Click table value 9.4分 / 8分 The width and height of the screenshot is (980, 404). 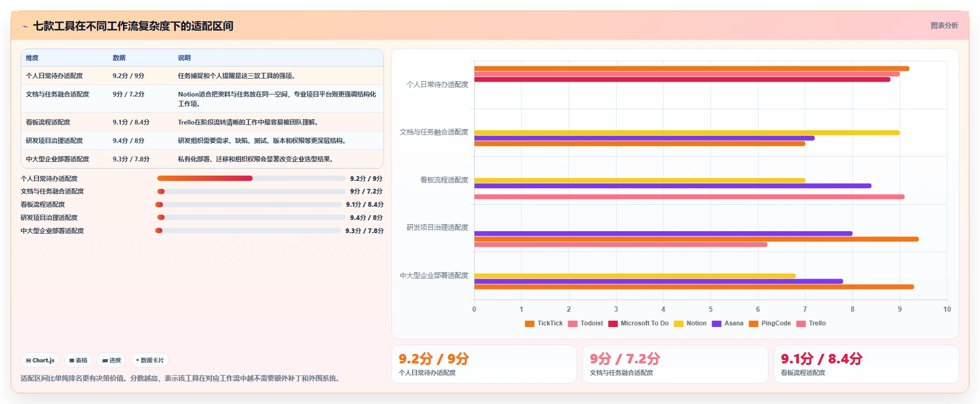point(128,141)
